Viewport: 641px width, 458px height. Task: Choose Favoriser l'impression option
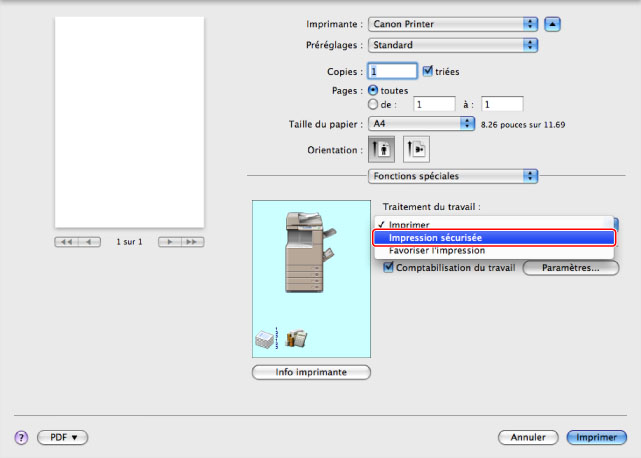[x=437, y=251]
